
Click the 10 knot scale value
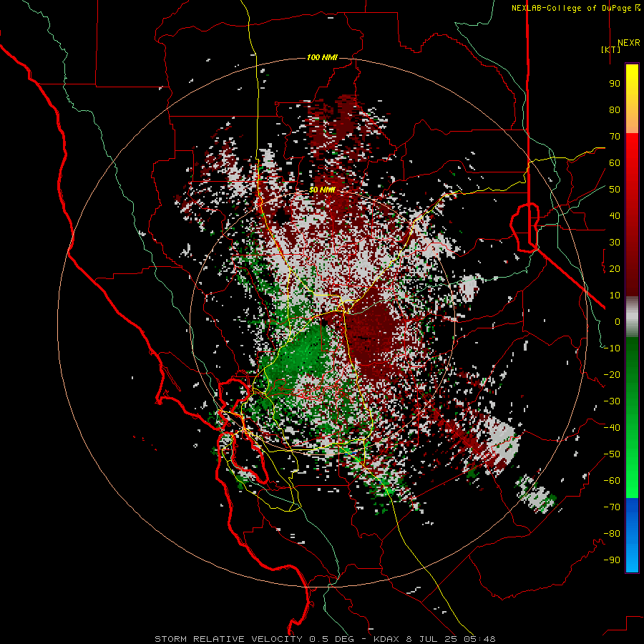click(615, 296)
